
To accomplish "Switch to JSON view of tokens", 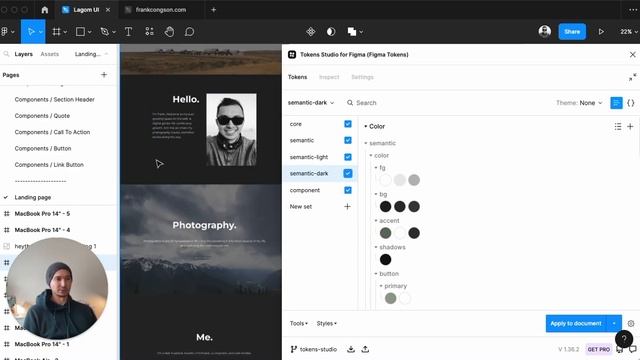I will 631,103.
